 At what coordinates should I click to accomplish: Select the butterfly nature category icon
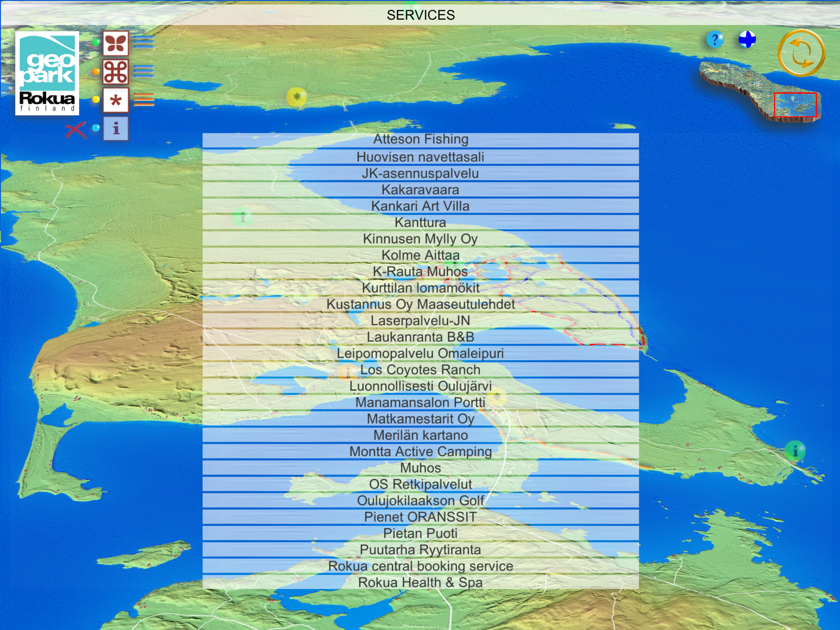pos(116,43)
